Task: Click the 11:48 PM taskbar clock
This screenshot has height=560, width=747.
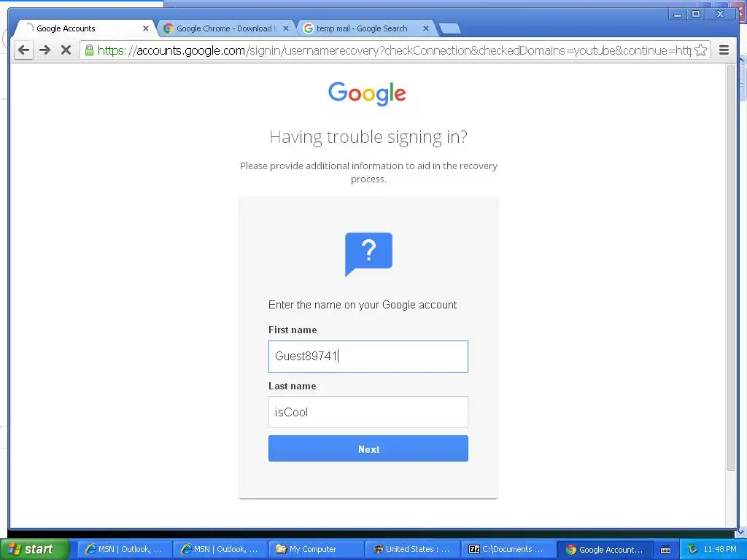Action: tap(720, 549)
